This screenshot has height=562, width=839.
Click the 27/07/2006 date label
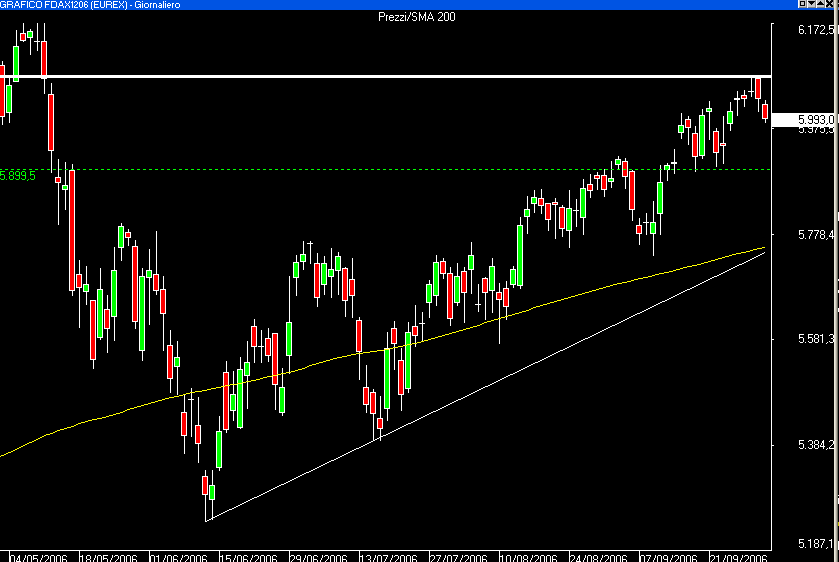pos(459,557)
